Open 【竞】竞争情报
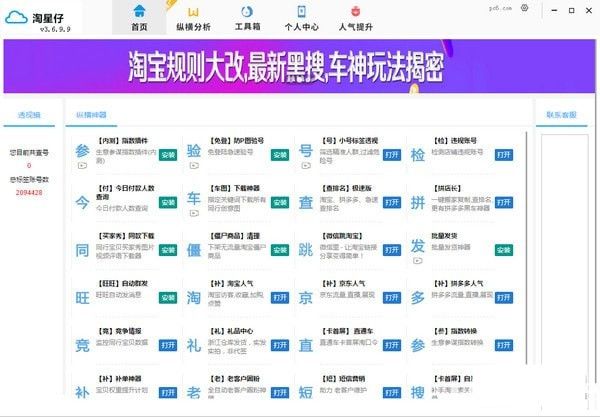Image resolution: width=600 pixels, height=417 pixels. (168, 345)
